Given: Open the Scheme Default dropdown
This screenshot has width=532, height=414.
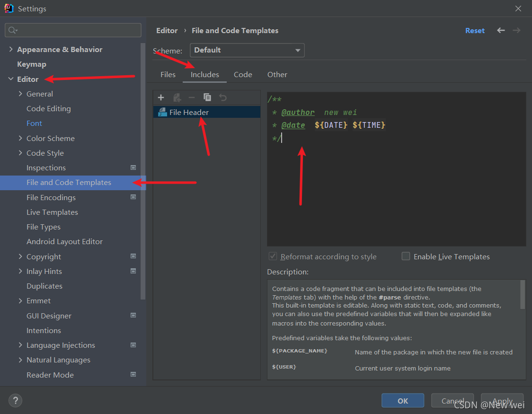Looking at the screenshot, I should (x=247, y=50).
